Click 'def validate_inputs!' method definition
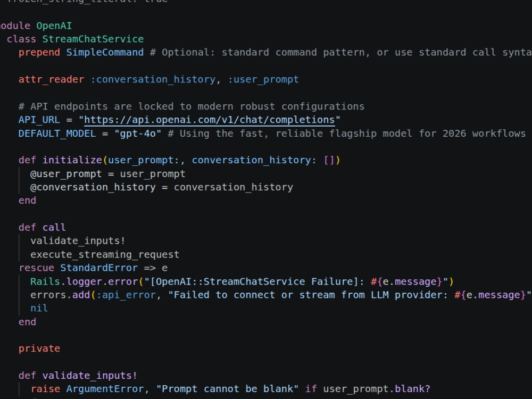532x399 pixels. pos(78,376)
